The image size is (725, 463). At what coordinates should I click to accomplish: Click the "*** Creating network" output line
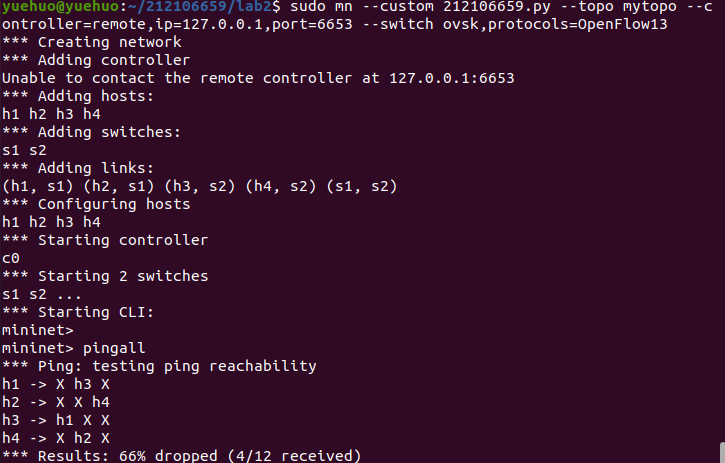92,42
